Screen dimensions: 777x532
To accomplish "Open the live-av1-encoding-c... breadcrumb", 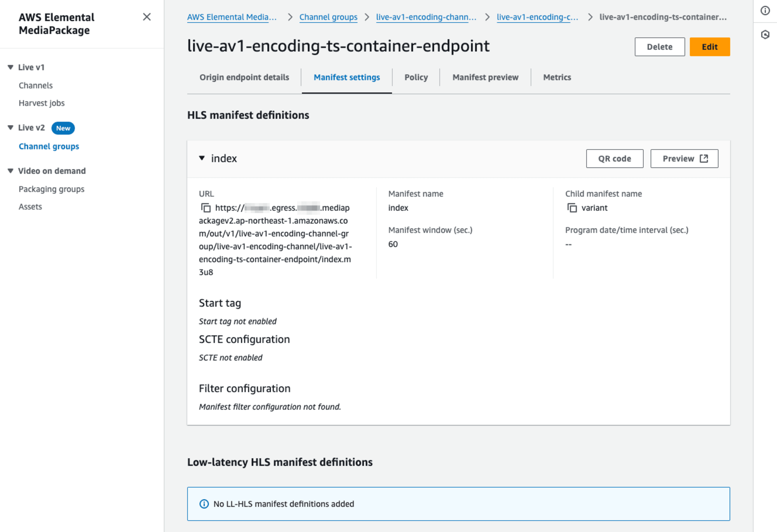I will [x=537, y=17].
